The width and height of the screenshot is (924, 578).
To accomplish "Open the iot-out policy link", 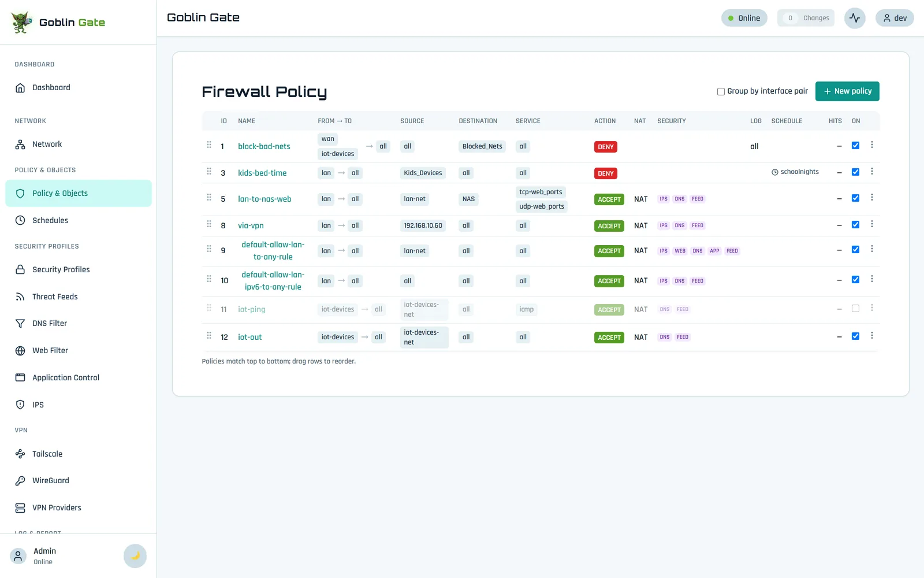I will 250,338.
